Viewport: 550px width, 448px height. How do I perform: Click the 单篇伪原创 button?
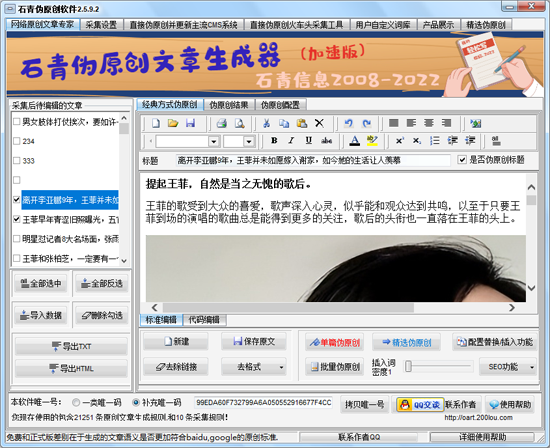[x=334, y=342]
